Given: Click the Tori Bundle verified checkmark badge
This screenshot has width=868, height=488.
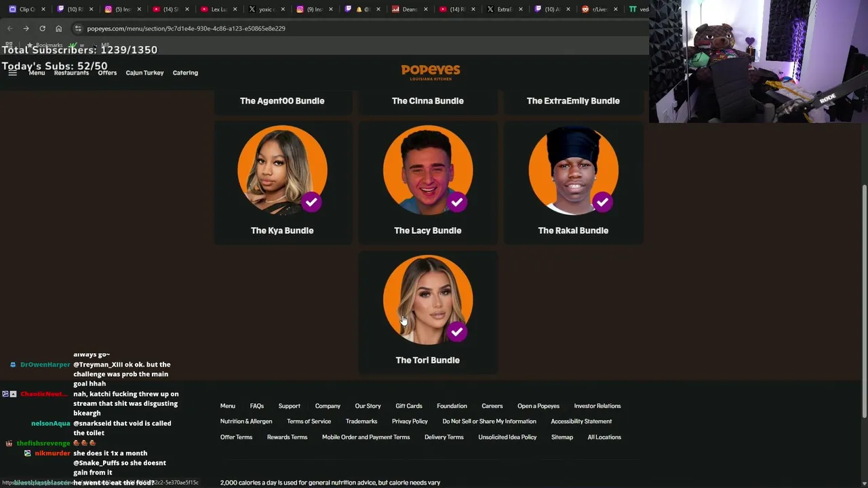Looking at the screenshot, I should (x=457, y=331).
